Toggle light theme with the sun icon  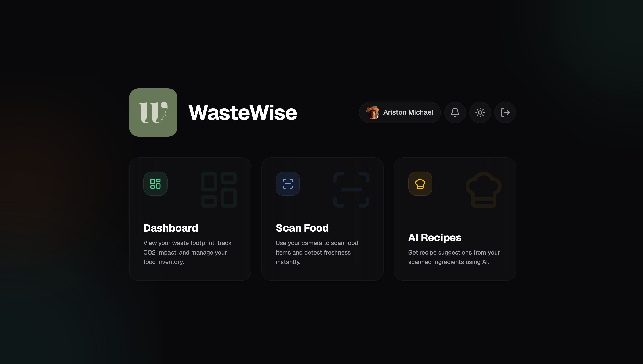click(480, 112)
